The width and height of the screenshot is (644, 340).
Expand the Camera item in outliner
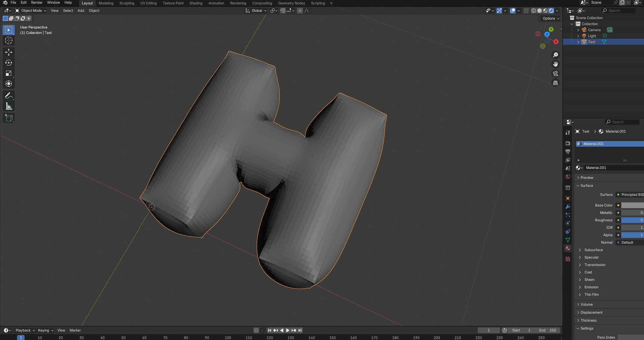578,30
